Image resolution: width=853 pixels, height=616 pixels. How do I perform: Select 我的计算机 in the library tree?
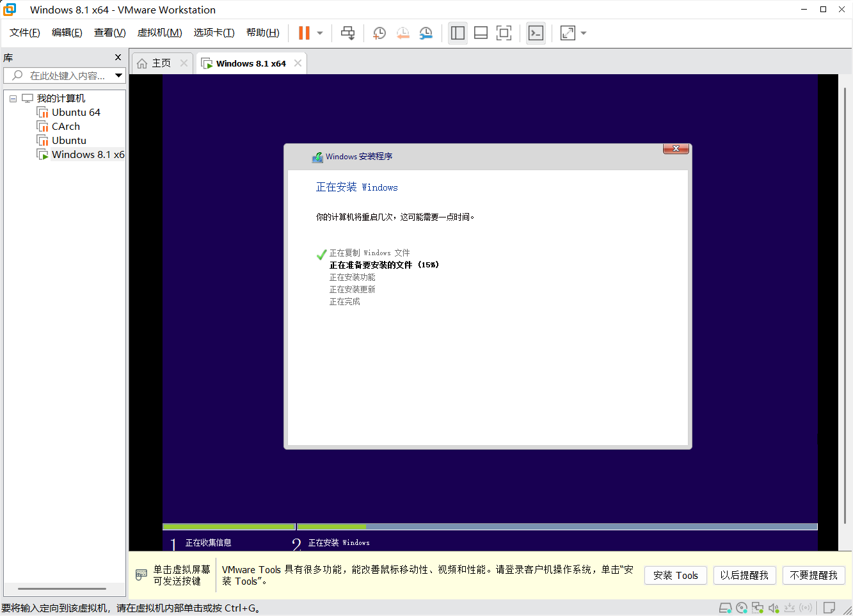point(61,98)
